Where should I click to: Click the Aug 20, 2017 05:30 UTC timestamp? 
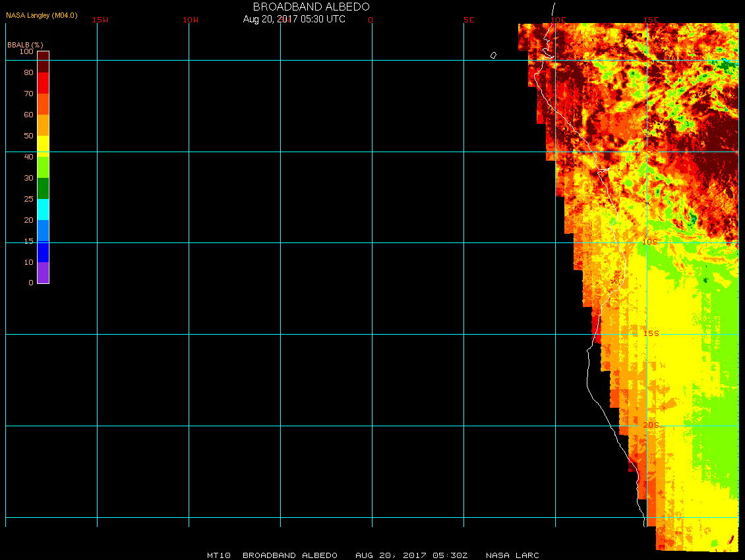pyautogui.click(x=294, y=19)
